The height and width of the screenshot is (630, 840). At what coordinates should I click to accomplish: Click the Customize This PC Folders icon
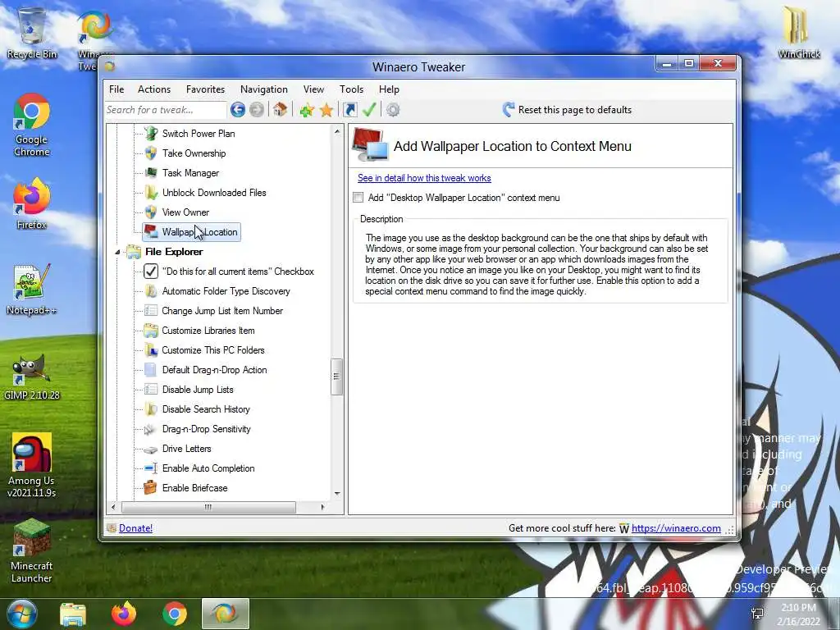[x=151, y=349]
